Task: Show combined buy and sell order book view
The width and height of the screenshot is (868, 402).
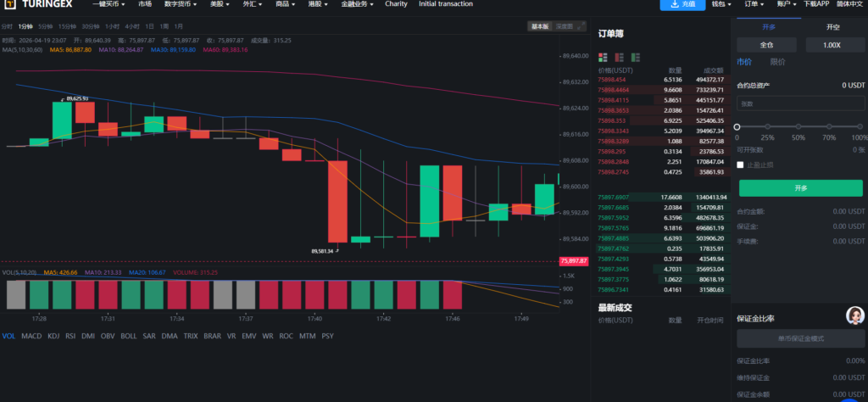Action: tap(603, 57)
